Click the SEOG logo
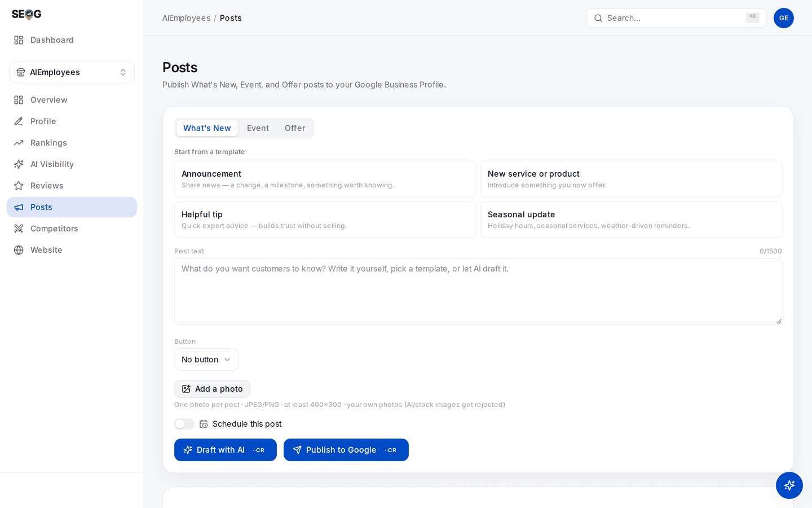Viewport: 812px width, 508px height. tap(27, 14)
